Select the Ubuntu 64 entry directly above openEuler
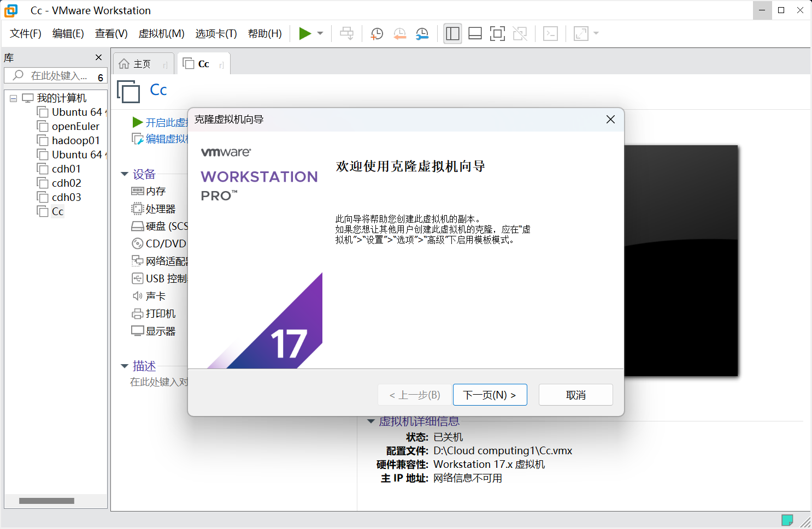Viewport: 812px width, 529px height. click(71, 112)
